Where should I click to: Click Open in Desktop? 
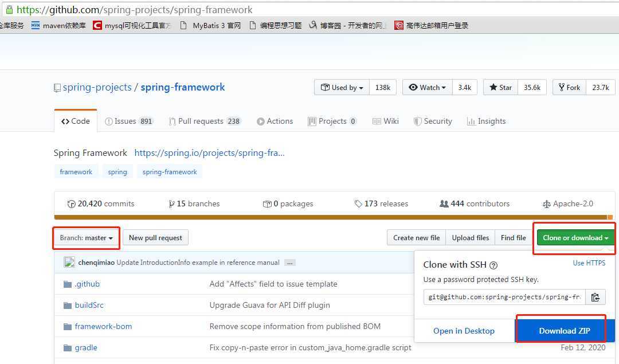pyautogui.click(x=464, y=331)
